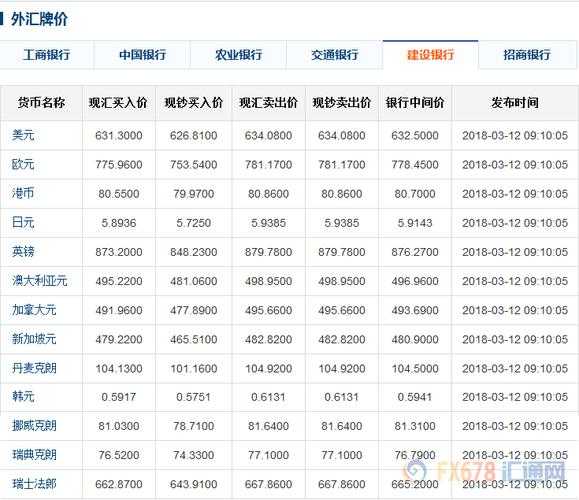Image resolution: width=579 pixels, height=500 pixels.
Task: Switch to the 工商银行 tab
Action: coord(46,55)
